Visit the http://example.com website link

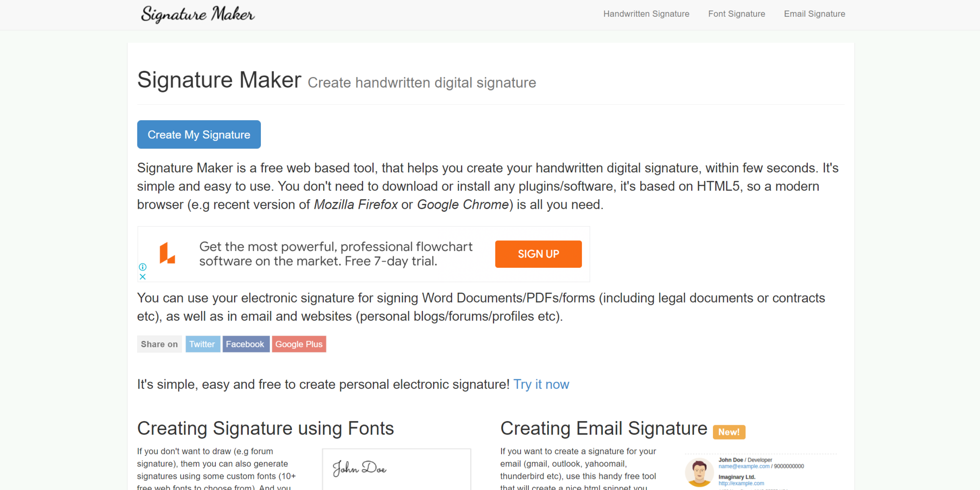coord(742,483)
